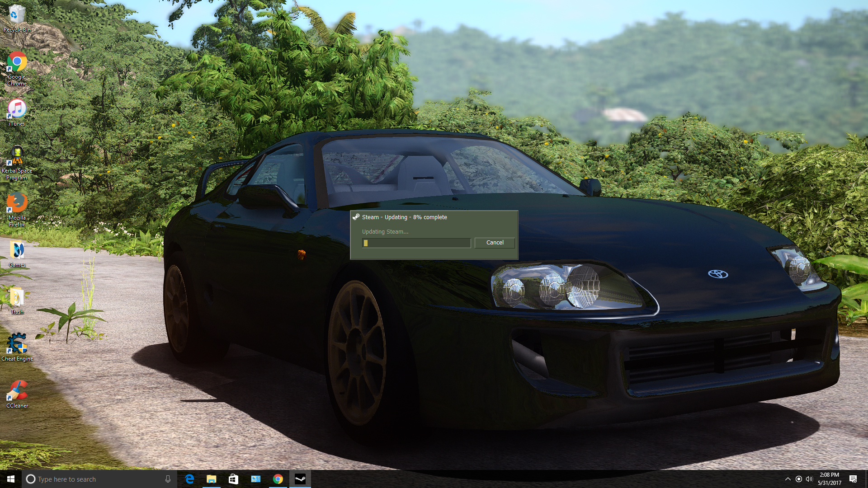The image size is (868, 488).
Task: Open File Explorer from the taskbar
Action: (x=212, y=479)
